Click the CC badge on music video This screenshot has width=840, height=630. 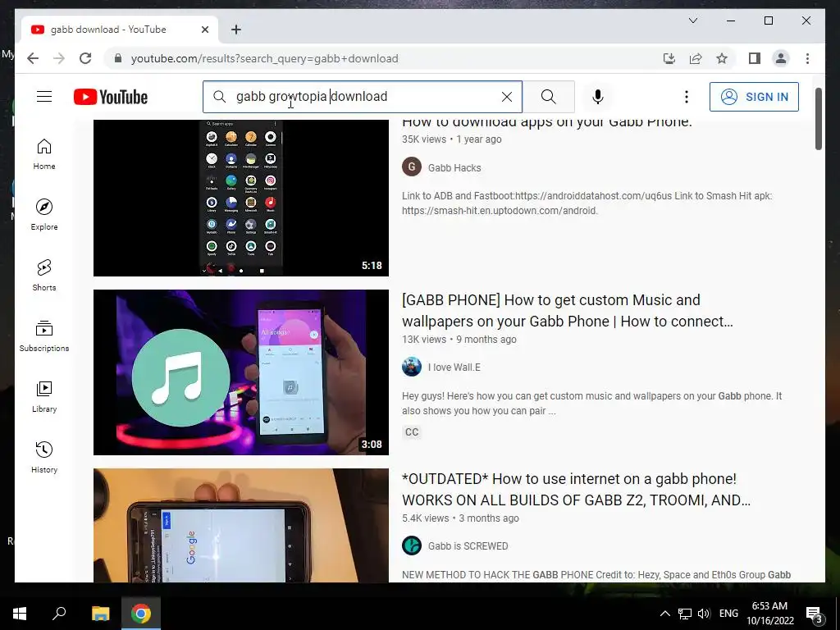click(412, 431)
